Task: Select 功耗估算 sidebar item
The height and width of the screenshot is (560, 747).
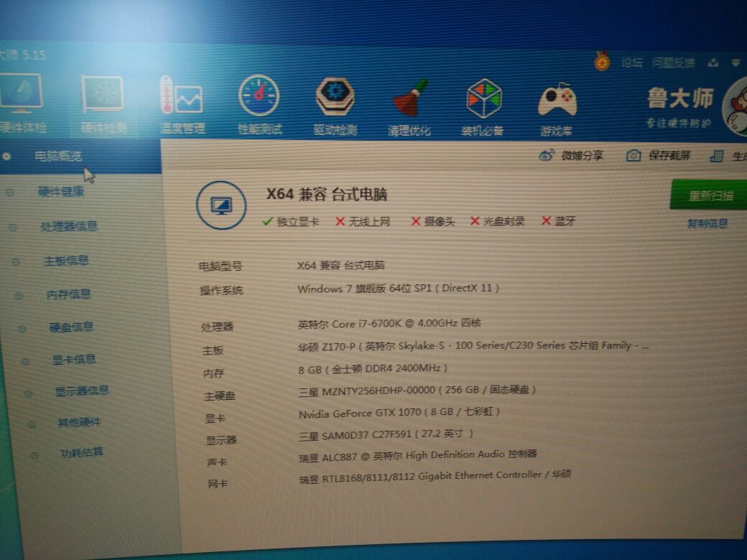Action: coord(82,452)
